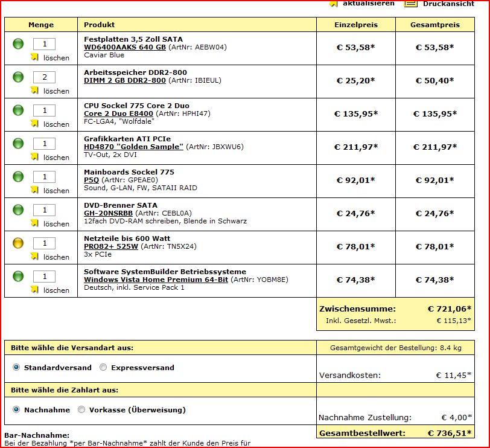Remove HD4870 Golden Sample via löschen
490x448 pixels.
[56, 157]
